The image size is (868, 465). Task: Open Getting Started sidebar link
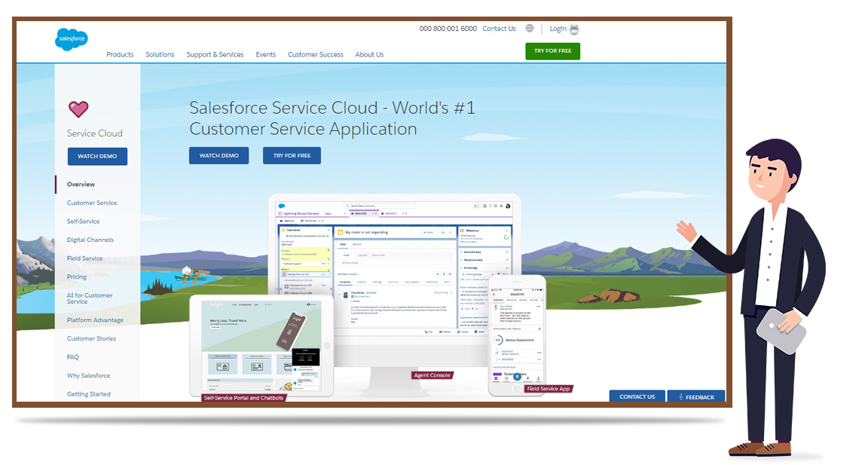pos(89,394)
